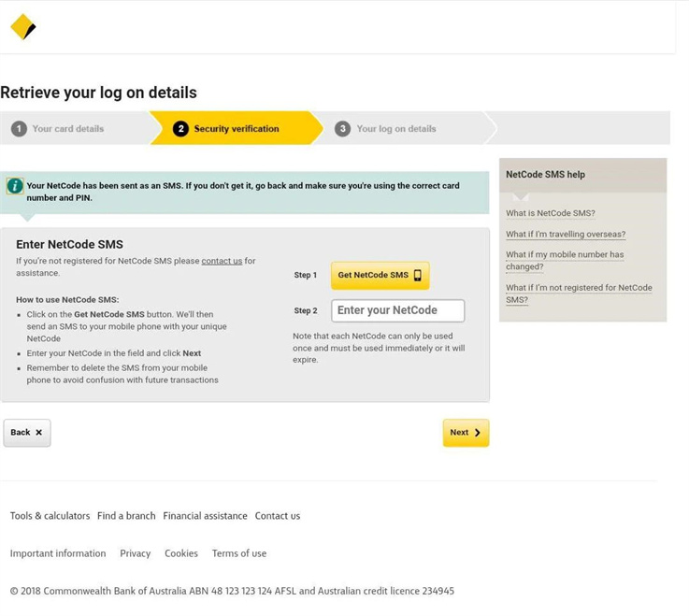Open Tools & calculators footer link
689x616 pixels.
coord(50,516)
